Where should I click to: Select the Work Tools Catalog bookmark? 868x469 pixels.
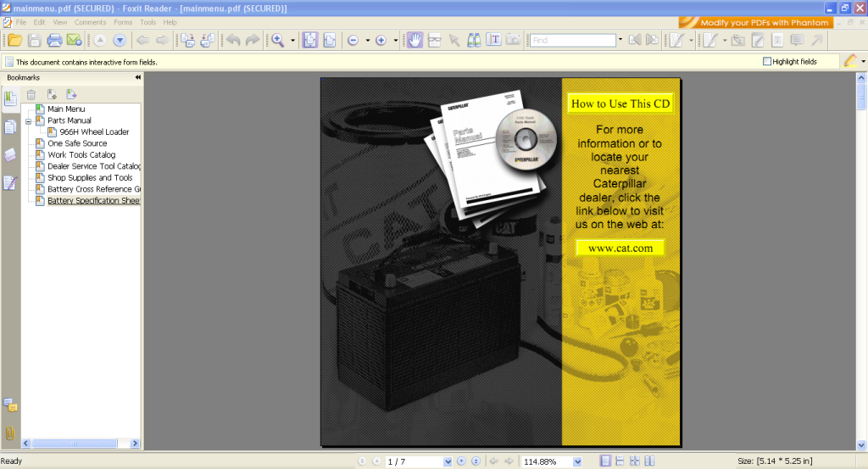(x=81, y=154)
